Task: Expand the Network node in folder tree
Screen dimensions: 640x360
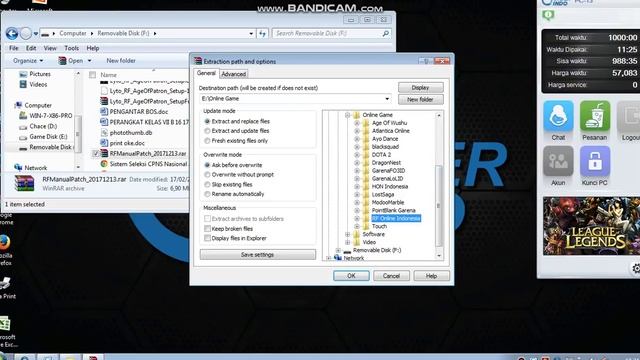Action: click(329, 258)
